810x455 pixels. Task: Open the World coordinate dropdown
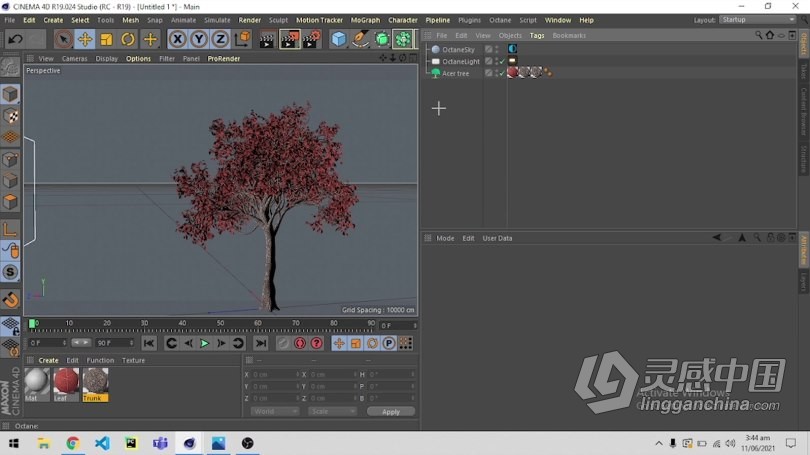coord(275,412)
